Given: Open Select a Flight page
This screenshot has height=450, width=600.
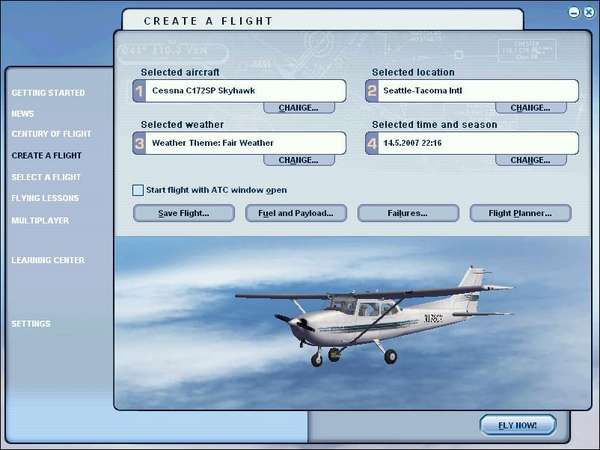Looking at the screenshot, I should pyautogui.click(x=46, y=177).
